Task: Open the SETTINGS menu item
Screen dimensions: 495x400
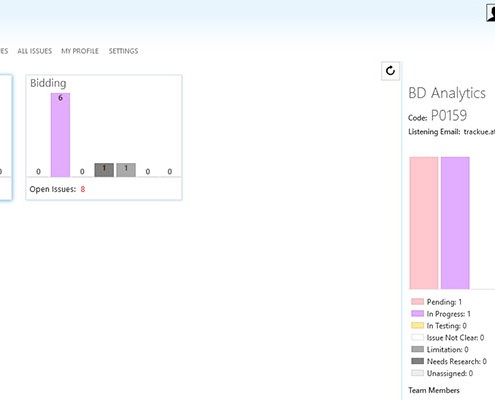Action: point(123,51)
